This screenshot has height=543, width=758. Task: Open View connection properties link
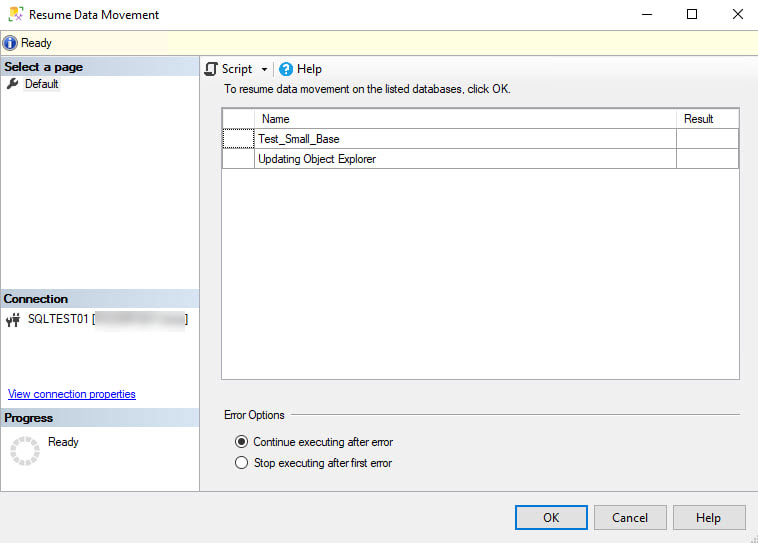[72, 394]
